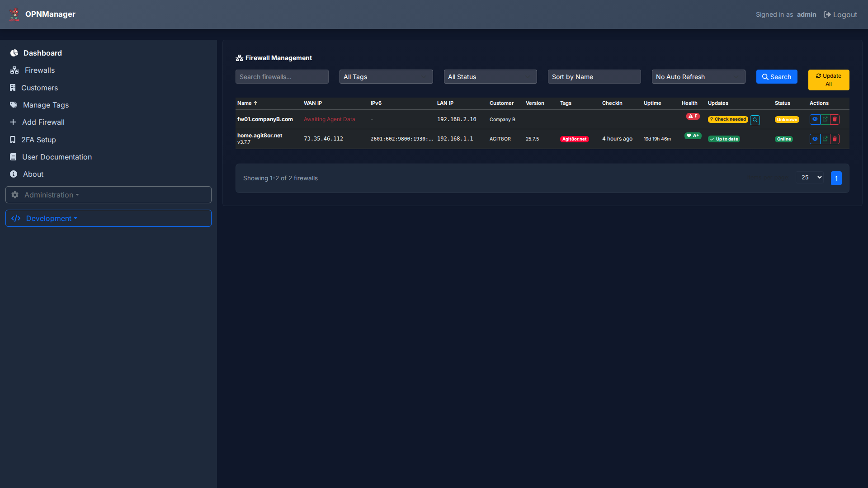The height and width of the screenshot is (488, 868).
Task: Open 2FA Setup mobile icon
Action: (x=12, y=140)
